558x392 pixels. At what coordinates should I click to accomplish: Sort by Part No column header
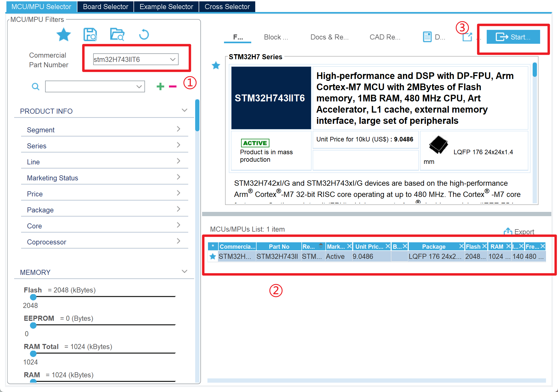pyautogui.click(x=279, y=246)
